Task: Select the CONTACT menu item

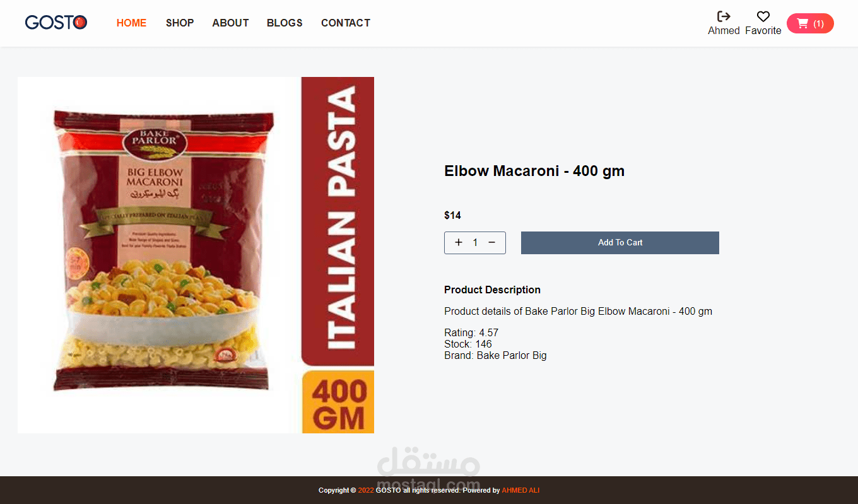Action: pyautogui.click(x=346, y=23)
